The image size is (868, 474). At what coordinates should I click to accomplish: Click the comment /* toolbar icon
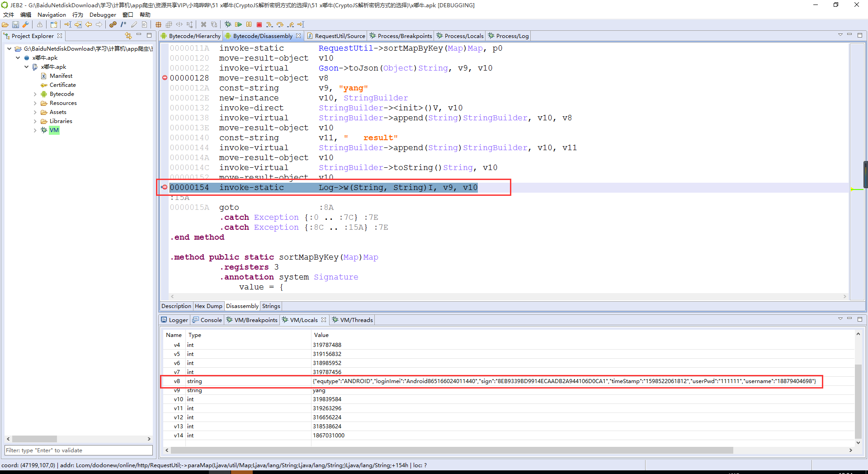[123, 25]
